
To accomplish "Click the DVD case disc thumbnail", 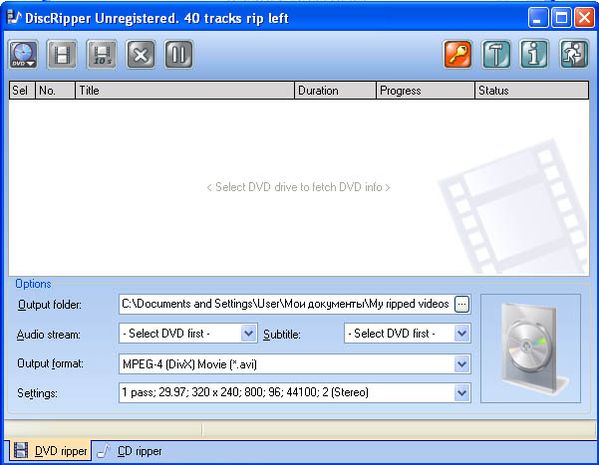I will [530, 348].
